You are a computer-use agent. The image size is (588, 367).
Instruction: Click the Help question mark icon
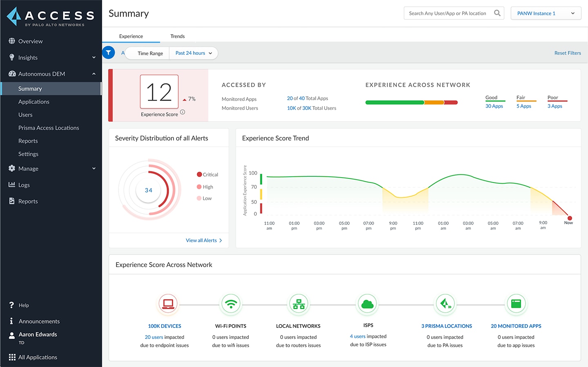point(11,305)
